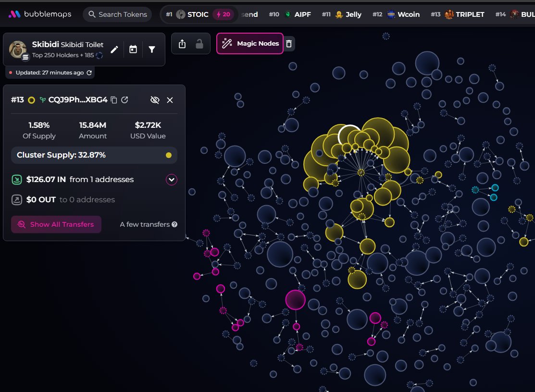Viewport: 535px width, 392px height.
Task: Open the calendar history icon
Action: tap(133, 49)
